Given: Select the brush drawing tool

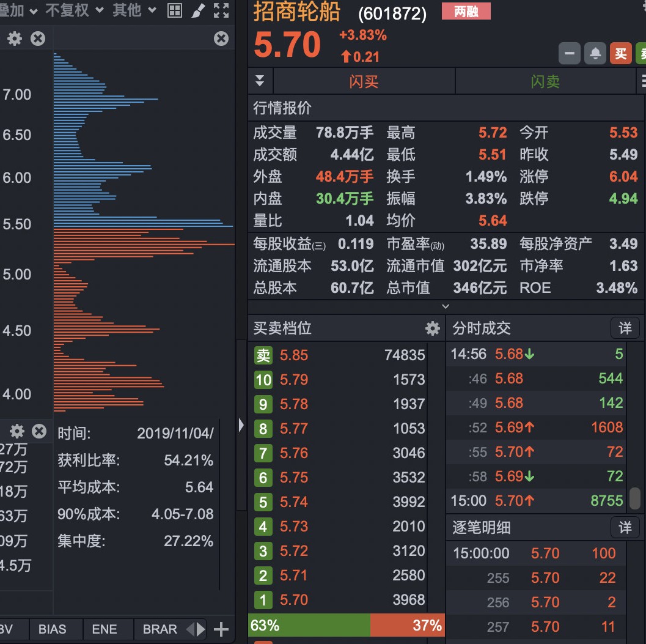Looking at the screenshot, I should click(x=198, y=10).
